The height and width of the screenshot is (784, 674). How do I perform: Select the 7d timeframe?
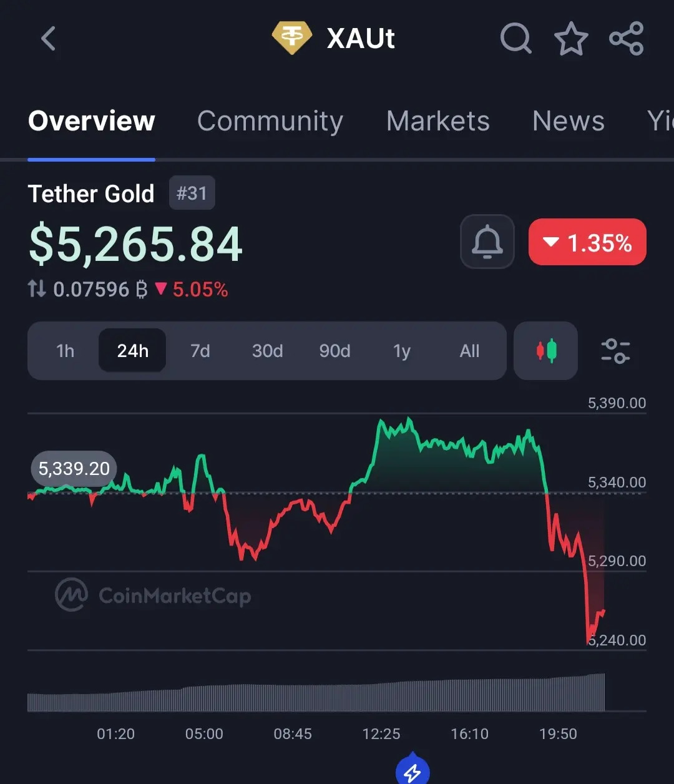click(200, 351)
